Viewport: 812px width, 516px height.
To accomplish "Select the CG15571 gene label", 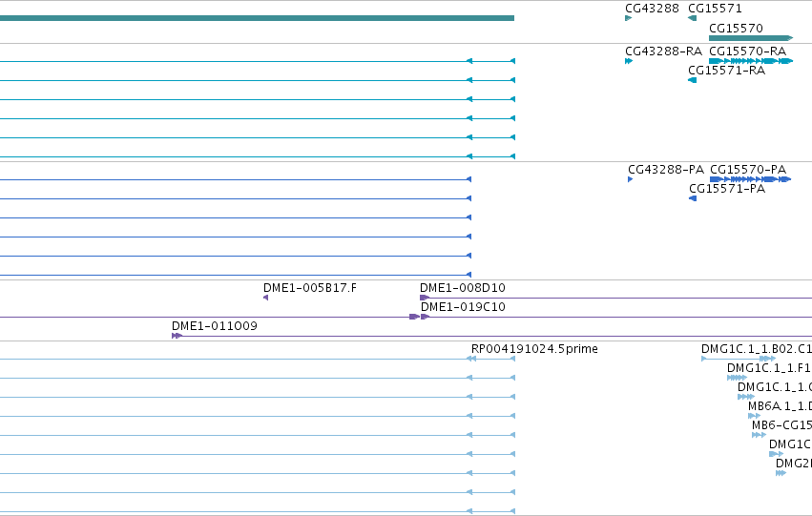I will [x=715, y=9].
